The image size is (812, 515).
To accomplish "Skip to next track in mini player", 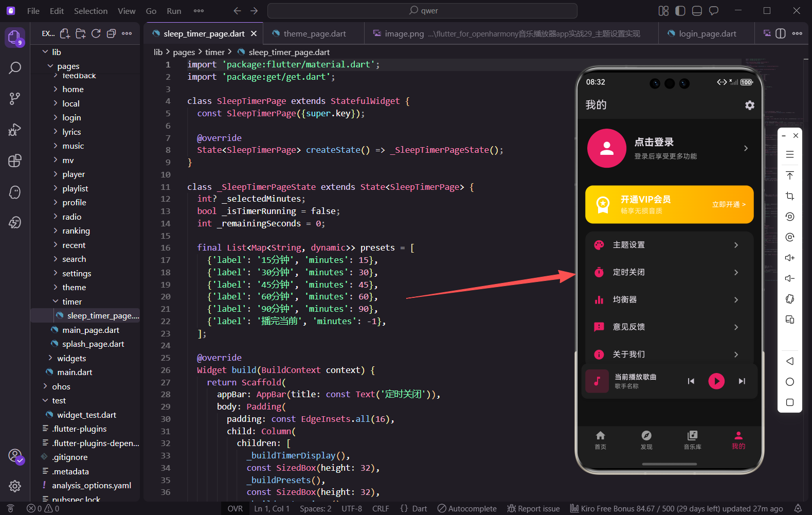I will pos(742,381).
